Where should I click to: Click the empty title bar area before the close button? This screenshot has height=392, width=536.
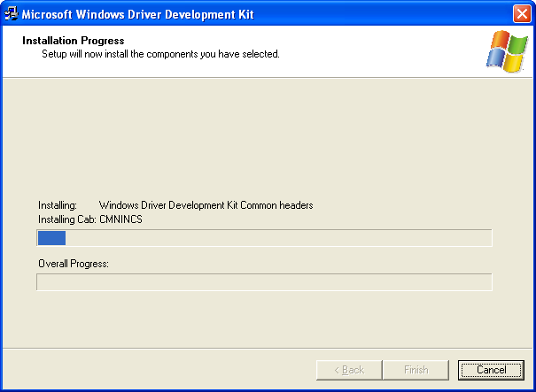(x=399, y=13)
